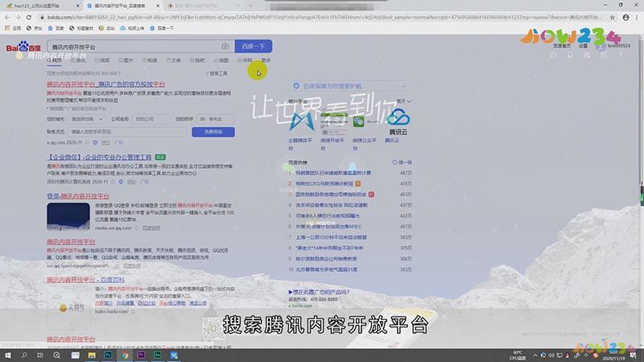
Task: Open hot search item ending with APEC
Action: 328,227
